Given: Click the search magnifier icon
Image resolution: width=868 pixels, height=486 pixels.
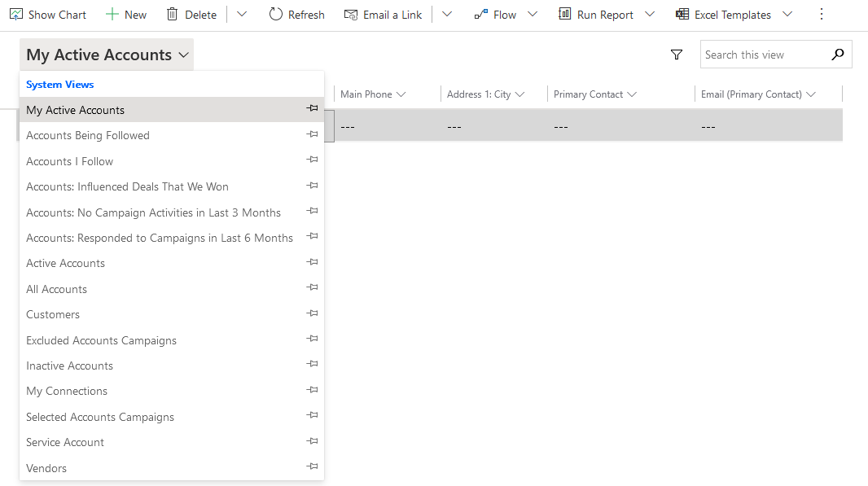Looking at the screenshot, I should tap(838, 54).
